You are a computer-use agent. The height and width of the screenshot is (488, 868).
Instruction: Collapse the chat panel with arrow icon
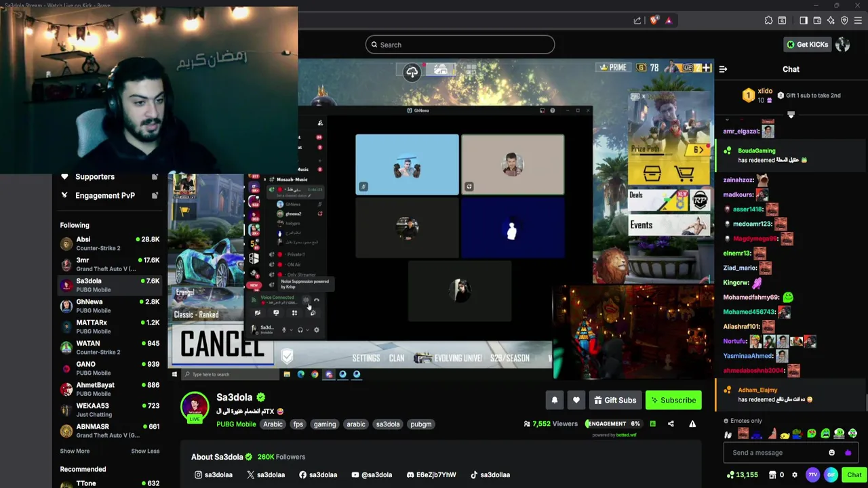[x=723, y=69]
